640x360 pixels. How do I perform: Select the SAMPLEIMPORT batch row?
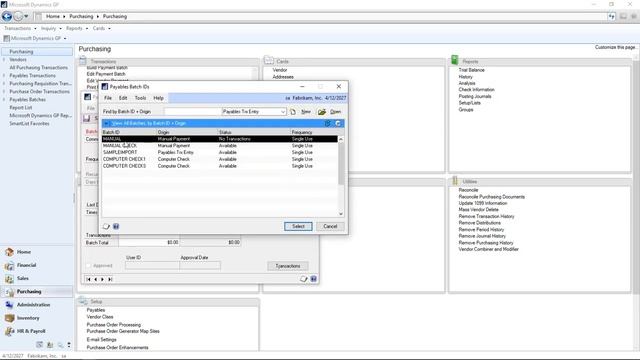click(x=220, y=152)
